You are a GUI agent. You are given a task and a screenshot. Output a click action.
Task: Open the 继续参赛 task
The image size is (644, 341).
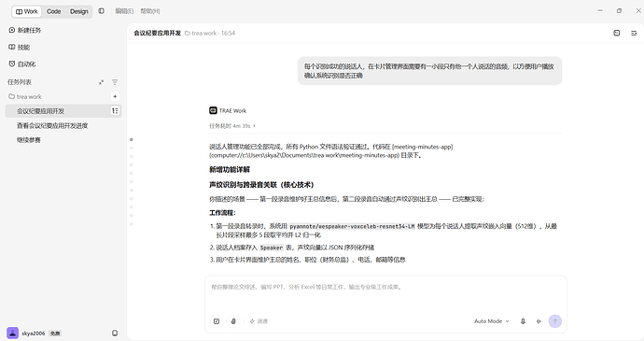pos(28,140)
